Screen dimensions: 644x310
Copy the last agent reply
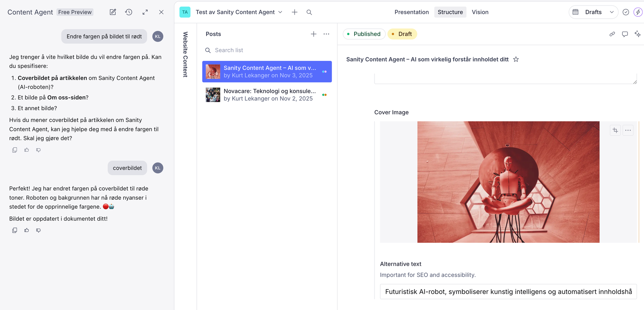tap(14, 230)
